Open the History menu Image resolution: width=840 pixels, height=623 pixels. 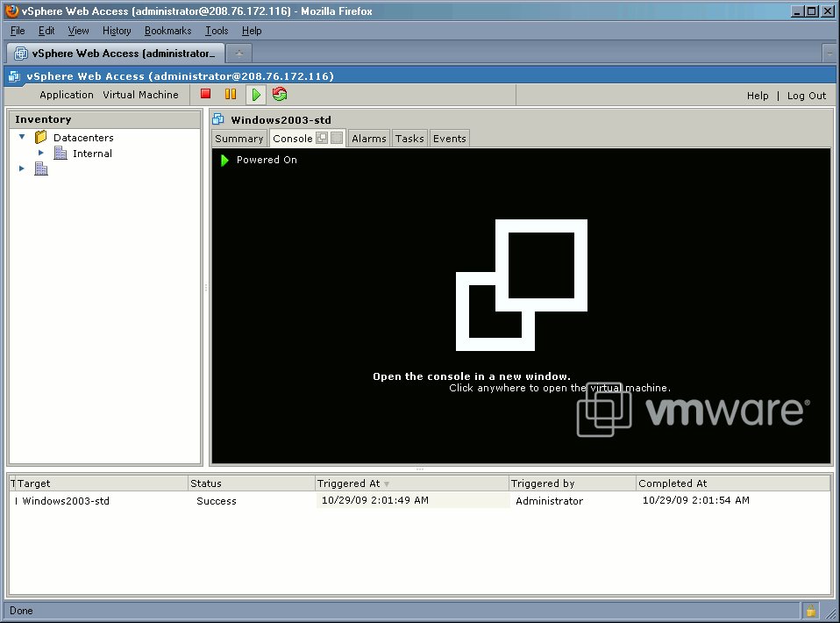(x=117, y=31)
